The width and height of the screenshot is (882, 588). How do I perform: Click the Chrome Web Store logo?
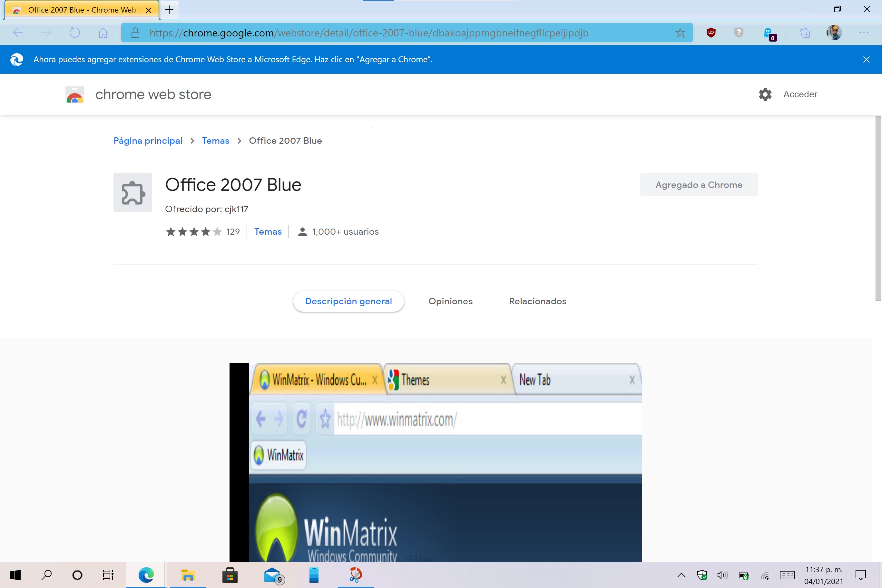click(x=74, y=94)
